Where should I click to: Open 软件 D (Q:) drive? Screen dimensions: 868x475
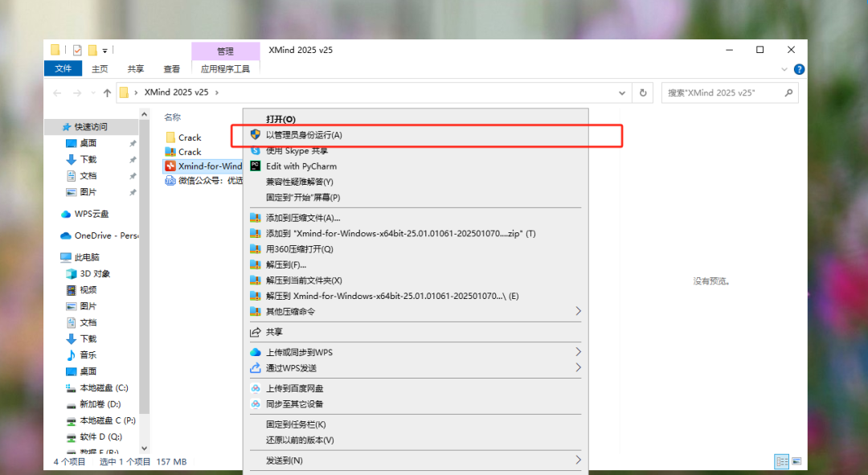click(x=100, y=436)
